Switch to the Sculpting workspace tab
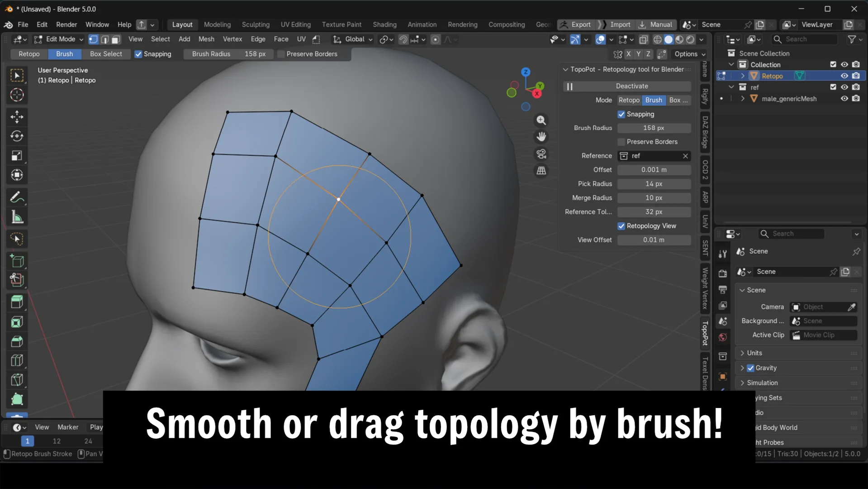The height and width of the screenshot is (489, 868). (255, 24)
